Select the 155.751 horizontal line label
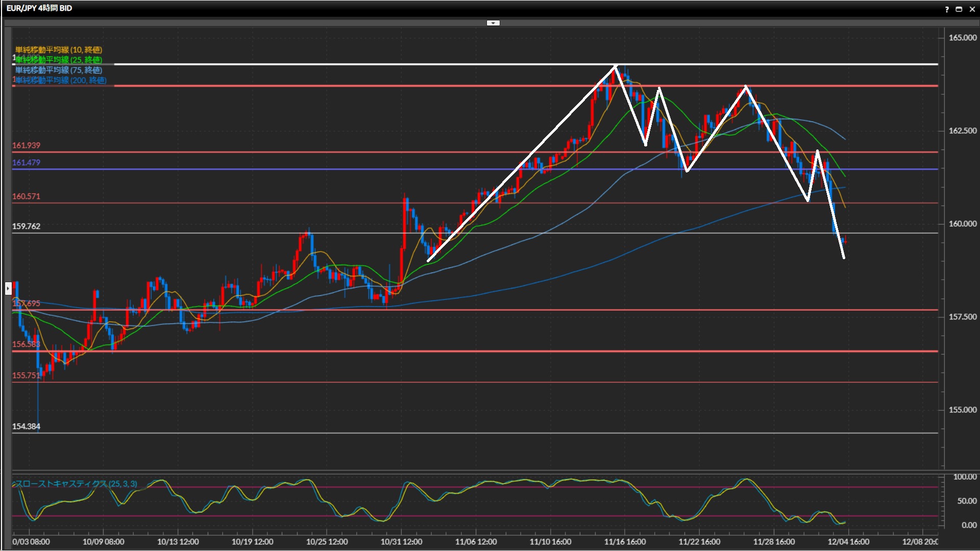 pos(26,375)
